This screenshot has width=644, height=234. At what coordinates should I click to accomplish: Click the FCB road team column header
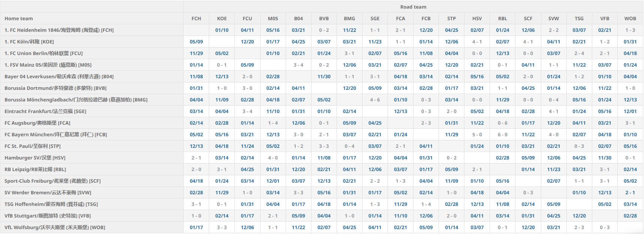426,18
